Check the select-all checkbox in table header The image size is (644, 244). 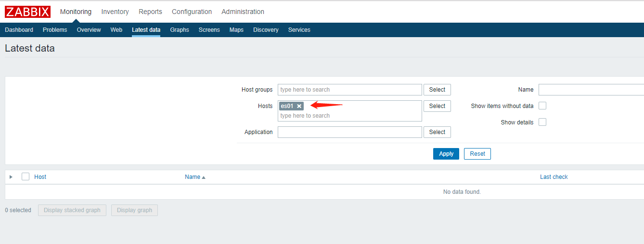pos(26,177)
